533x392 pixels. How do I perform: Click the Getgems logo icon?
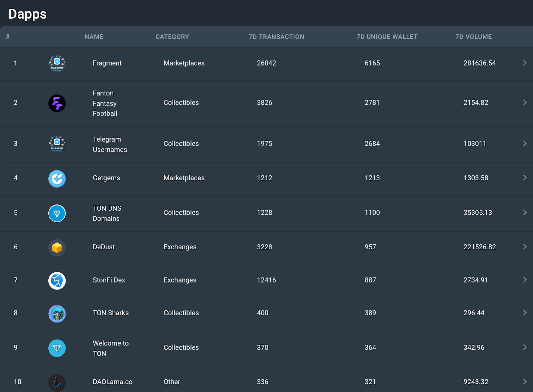(x=57, y=179)
